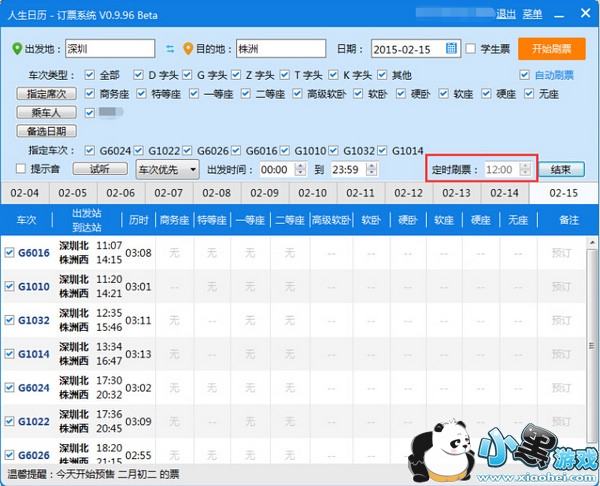The height and width of the screenshot is (486, 600).
Task: Click the green origin location pin icon
Action: (16, 49)
